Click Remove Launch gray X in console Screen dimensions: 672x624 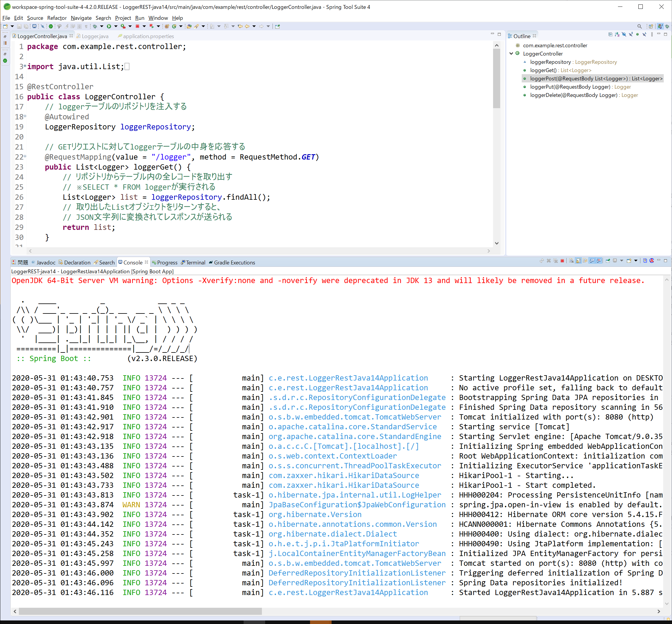coord(549,261)
